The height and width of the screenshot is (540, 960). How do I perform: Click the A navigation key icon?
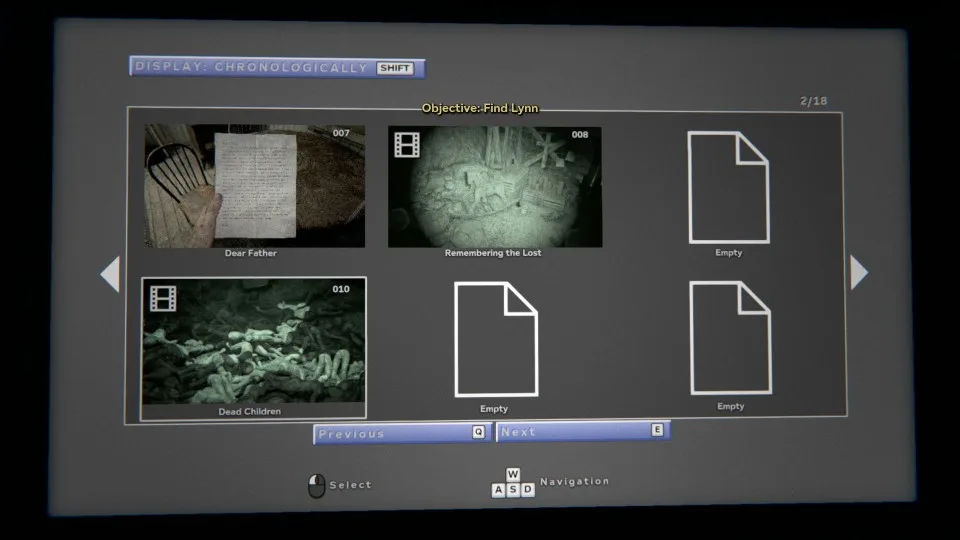coord(498,490)
